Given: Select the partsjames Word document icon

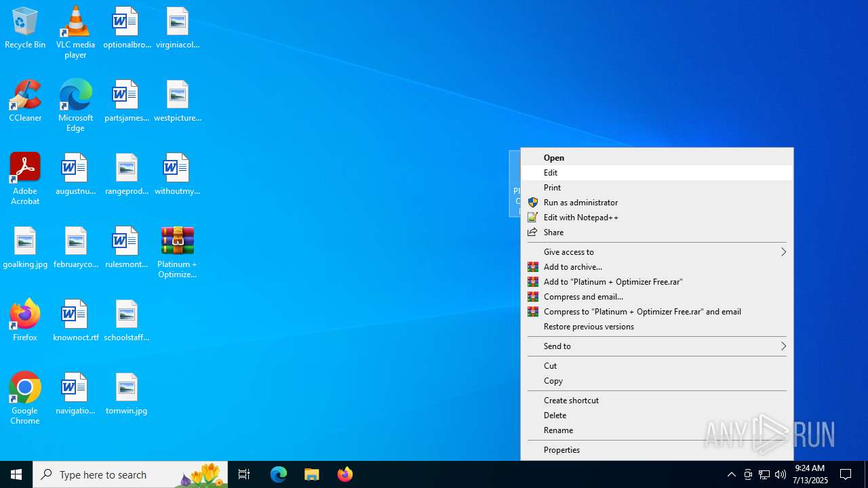Looking at the screenshot, I should tap(127, 102).
